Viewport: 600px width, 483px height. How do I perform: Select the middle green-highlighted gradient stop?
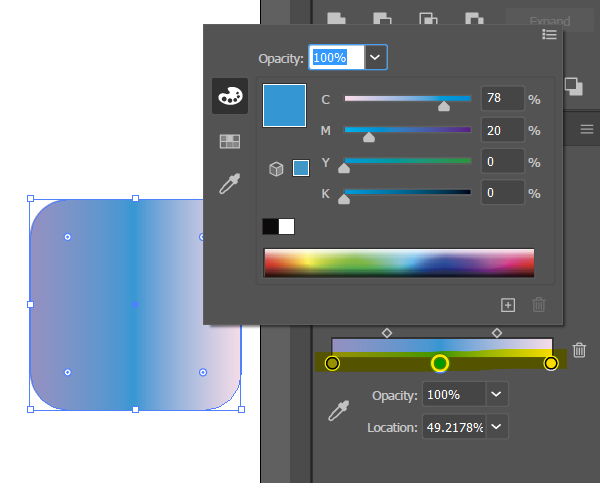440,363
